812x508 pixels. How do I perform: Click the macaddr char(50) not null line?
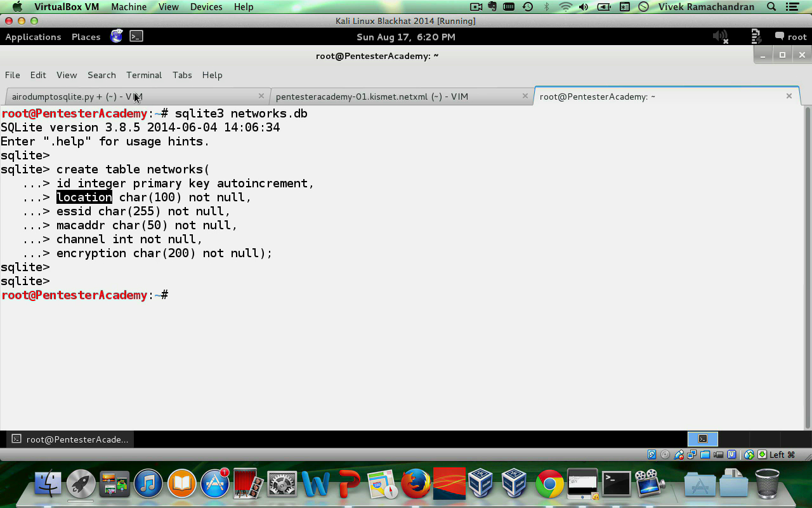click(x=147, y=225)
